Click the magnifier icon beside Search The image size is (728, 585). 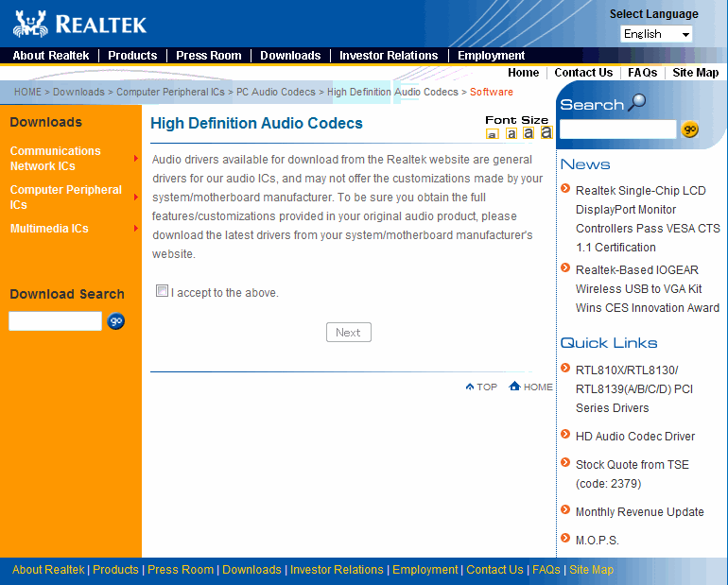637,102
